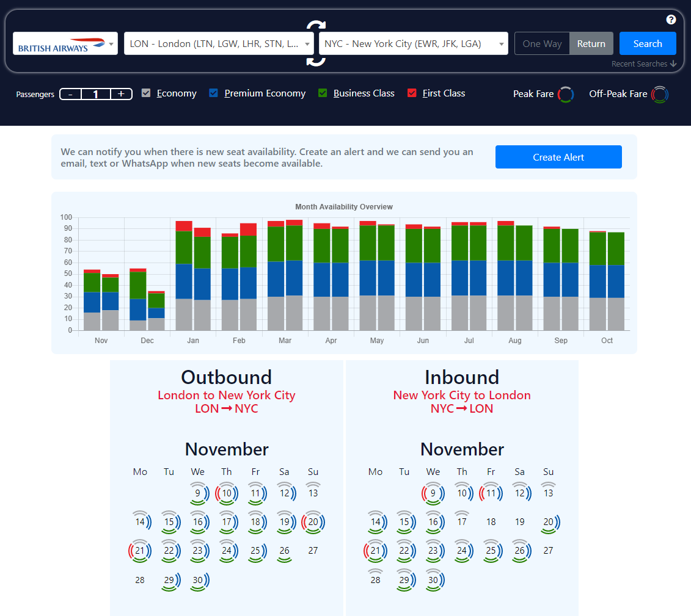Screen dimensions: 691x616
Task: Open the NYC - New York City destination dropdown
Action: click(414, 43)
